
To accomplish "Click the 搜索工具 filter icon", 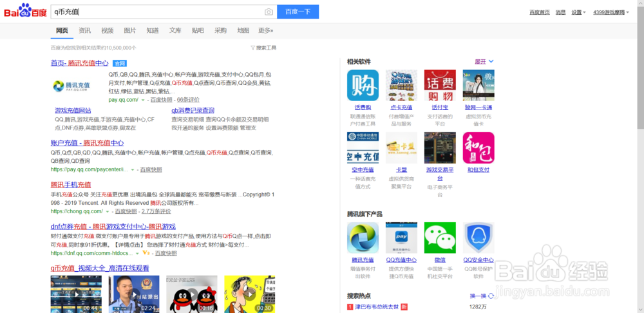I will pyautogui.click(x=252, y=48).
